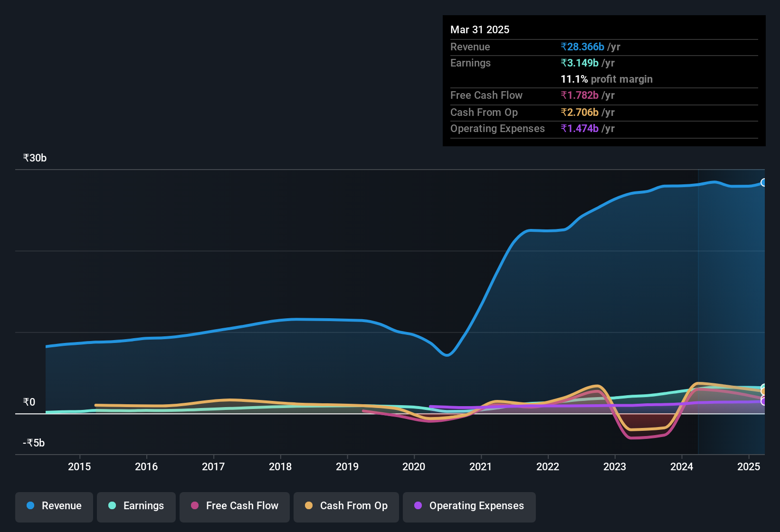Click the 11.1% profit margin text
780x532 pixels.
[607, 79]
